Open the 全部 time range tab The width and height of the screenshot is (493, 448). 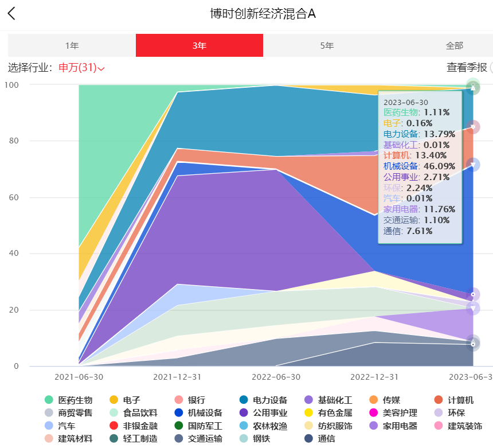coord(455,46)
